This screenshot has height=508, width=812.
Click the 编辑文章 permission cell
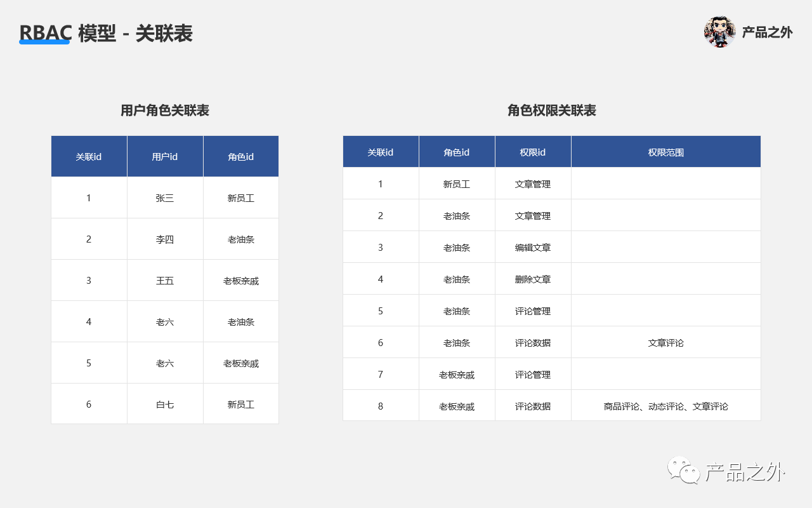[533, 247]
